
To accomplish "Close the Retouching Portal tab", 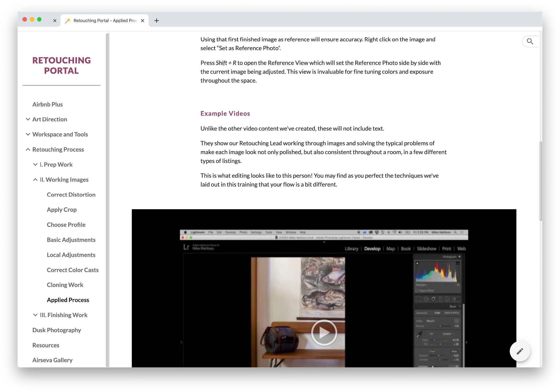I will point(143,21).
